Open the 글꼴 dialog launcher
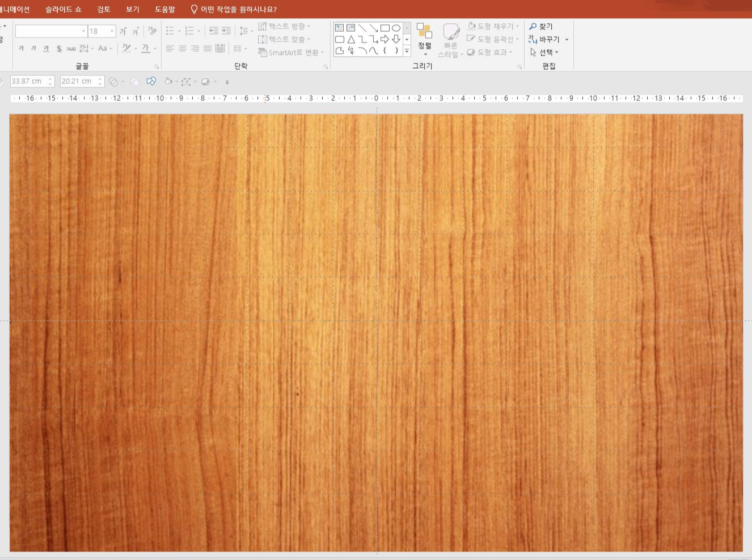This screenshot has width=752, height=560. pyautogui.click(x=157, y=67)
